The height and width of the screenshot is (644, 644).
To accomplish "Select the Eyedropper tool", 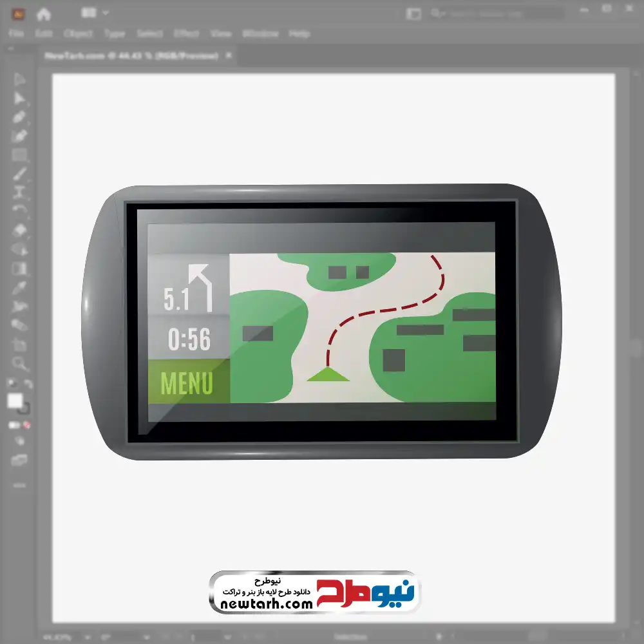I will 19,287.
